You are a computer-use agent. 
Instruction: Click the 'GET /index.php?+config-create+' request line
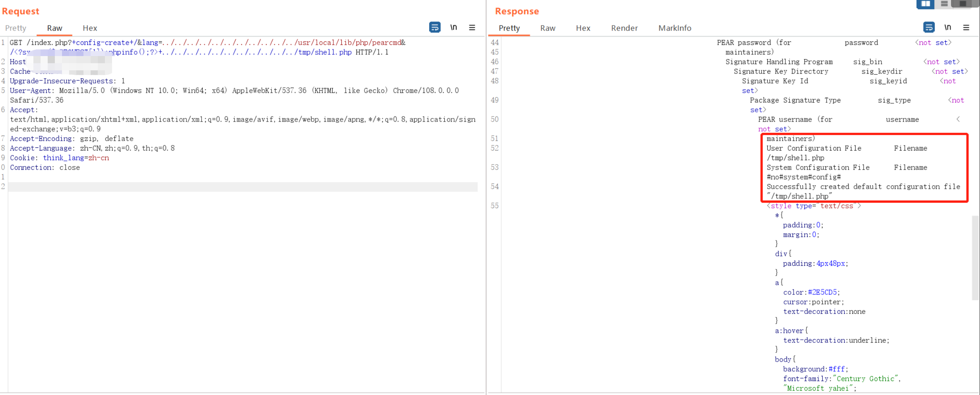pos(207,43)
